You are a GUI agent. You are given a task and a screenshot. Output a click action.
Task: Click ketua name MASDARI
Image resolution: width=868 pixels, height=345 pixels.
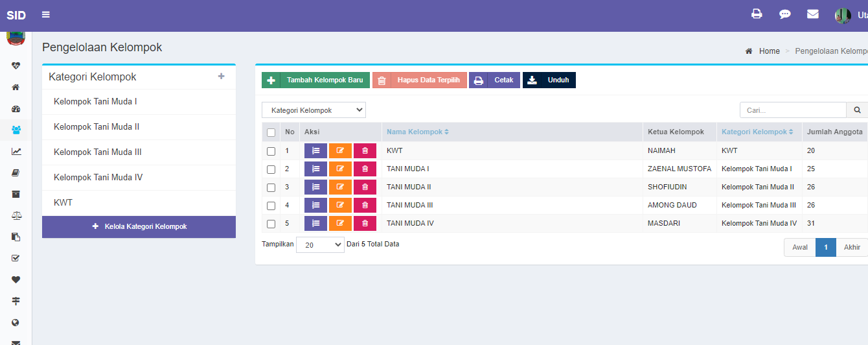[664, 223]
